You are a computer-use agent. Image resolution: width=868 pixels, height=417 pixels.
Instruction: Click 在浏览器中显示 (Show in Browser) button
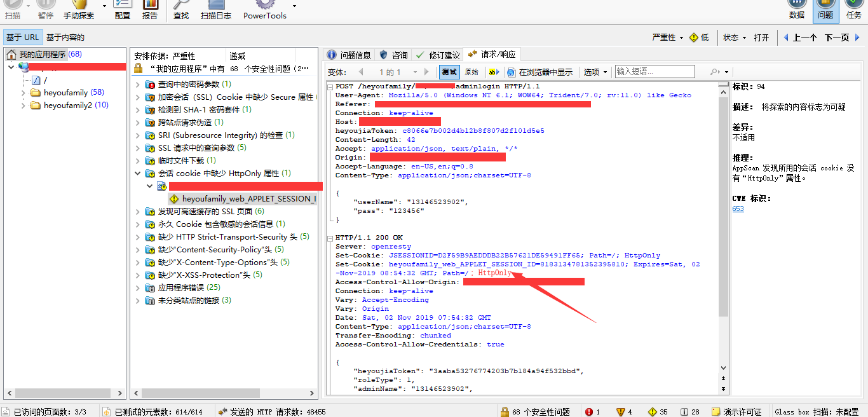[540, 72]
